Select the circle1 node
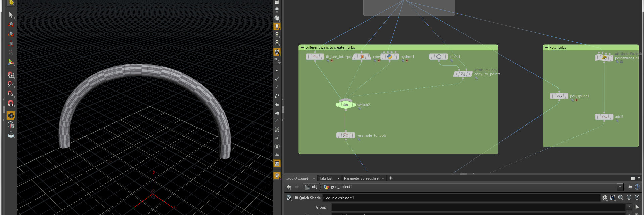The image size is (644, 215). point(439,57)
